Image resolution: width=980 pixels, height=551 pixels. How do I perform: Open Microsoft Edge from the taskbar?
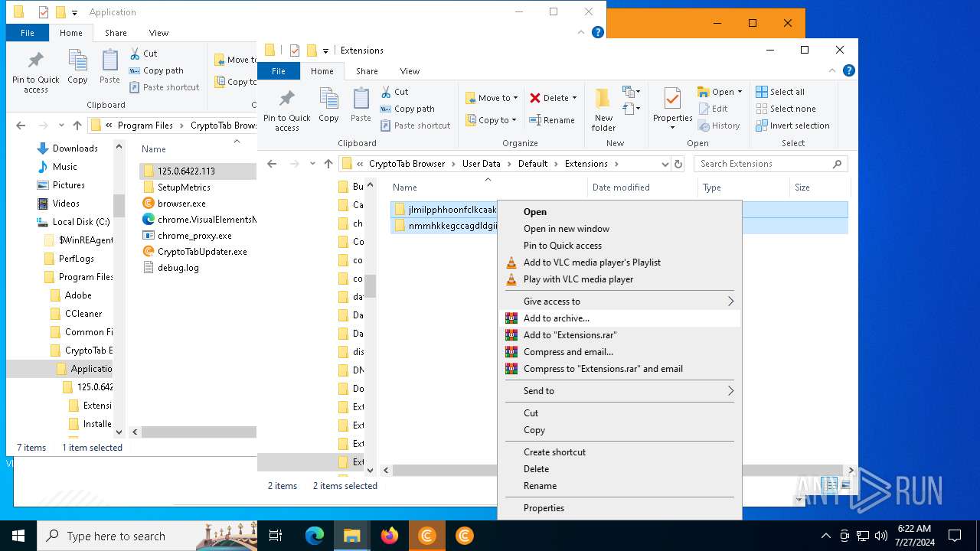coord(315,536)
